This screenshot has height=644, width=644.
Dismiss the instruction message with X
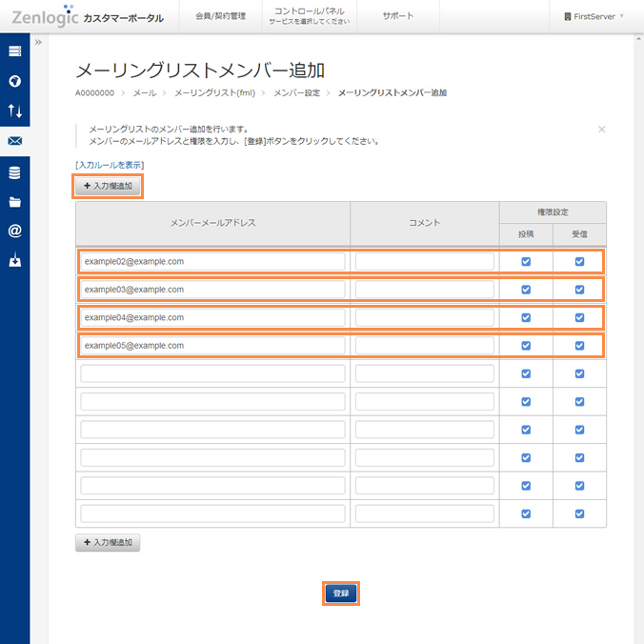pyautogui.click(x=601, y=130)
